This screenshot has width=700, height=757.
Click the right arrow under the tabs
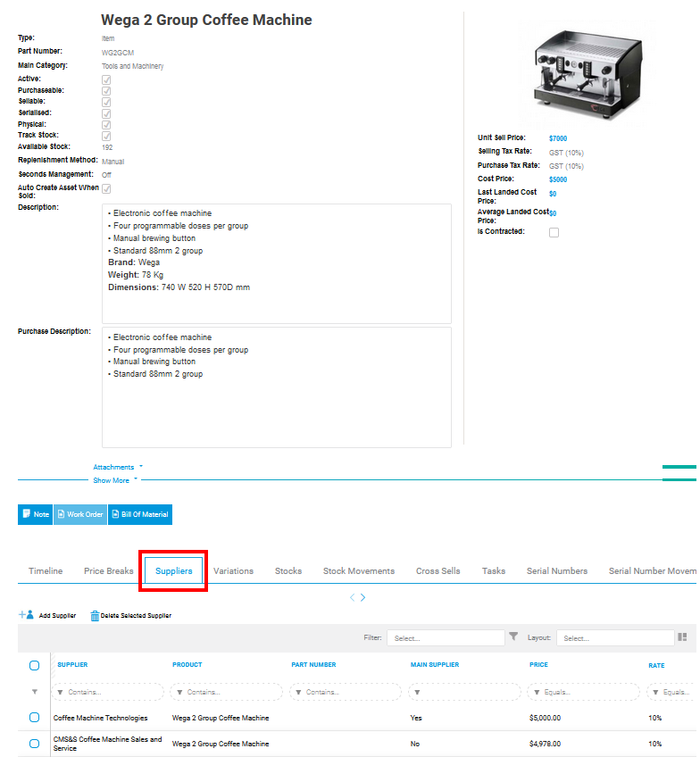[363, 597]
